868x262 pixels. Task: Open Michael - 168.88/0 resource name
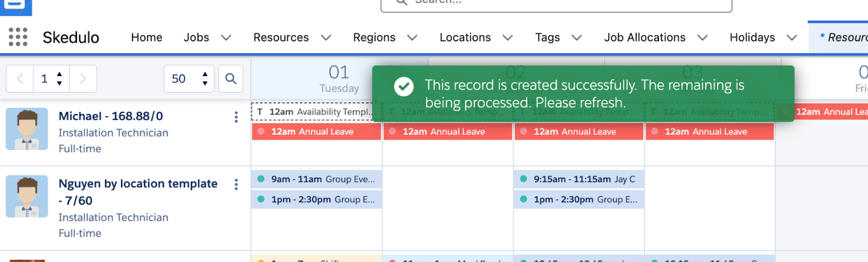pyautogui.click(x=111, y=116)
